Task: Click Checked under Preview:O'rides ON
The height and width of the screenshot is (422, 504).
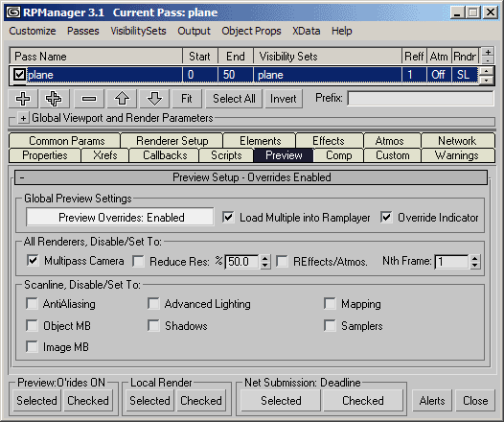Action: click(88, 401)
